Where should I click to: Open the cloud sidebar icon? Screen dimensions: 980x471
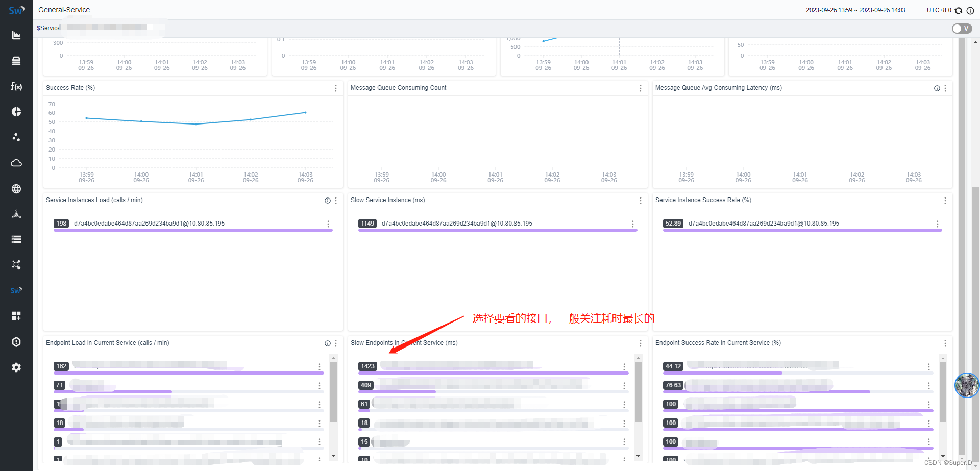point(16,163)
